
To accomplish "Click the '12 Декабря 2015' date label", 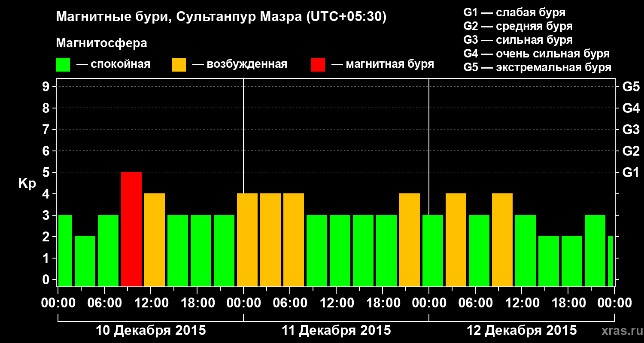I will click(522, 331).
